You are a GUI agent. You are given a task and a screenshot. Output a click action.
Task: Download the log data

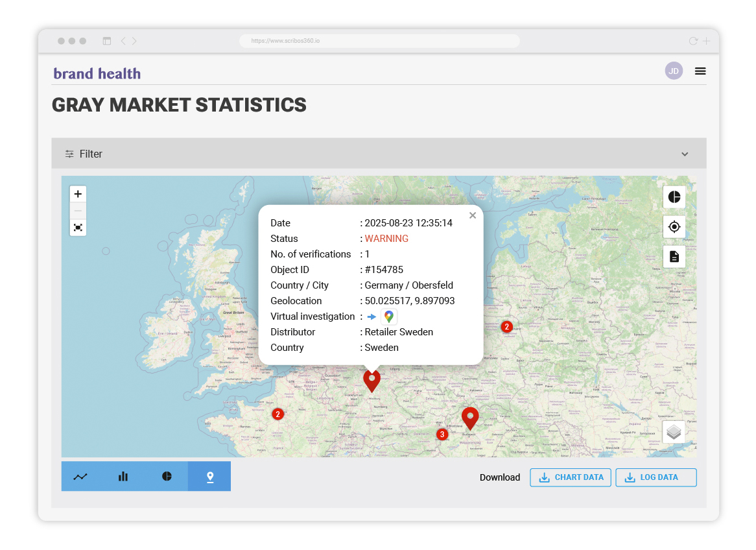[656, 477]
